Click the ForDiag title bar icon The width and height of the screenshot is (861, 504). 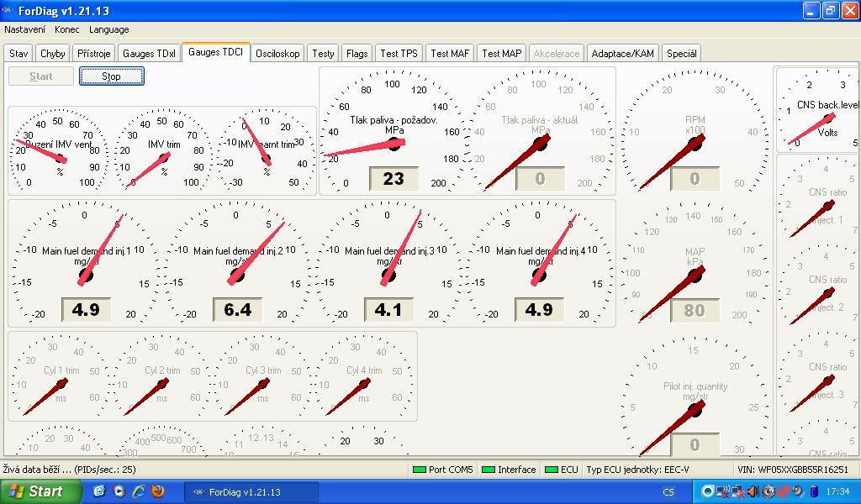pyautogui.click(x=8, y=11)
